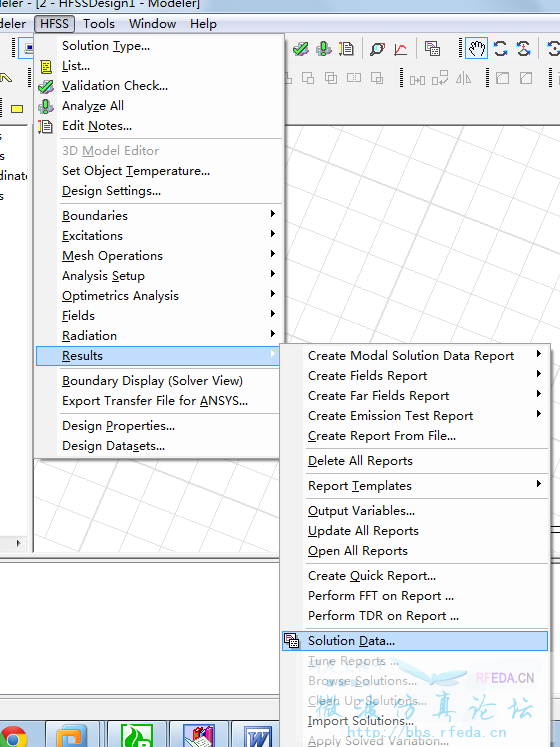Click the yellow rectangle draw icon

[17, 109]
